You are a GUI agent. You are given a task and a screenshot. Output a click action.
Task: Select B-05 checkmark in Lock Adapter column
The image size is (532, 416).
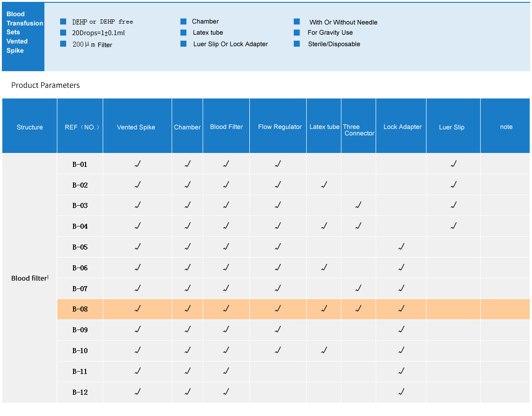click(401, 247)
